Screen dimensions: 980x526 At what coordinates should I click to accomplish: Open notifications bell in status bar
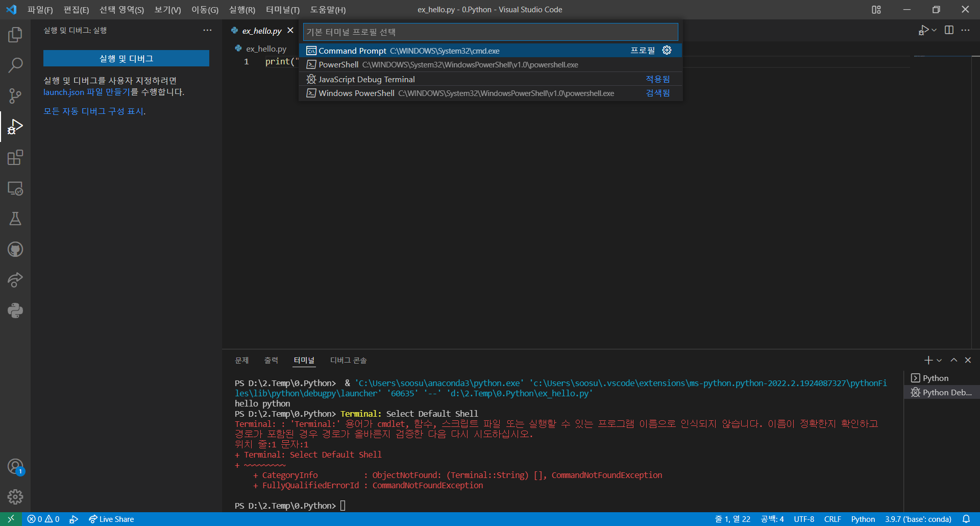[966, 519]
